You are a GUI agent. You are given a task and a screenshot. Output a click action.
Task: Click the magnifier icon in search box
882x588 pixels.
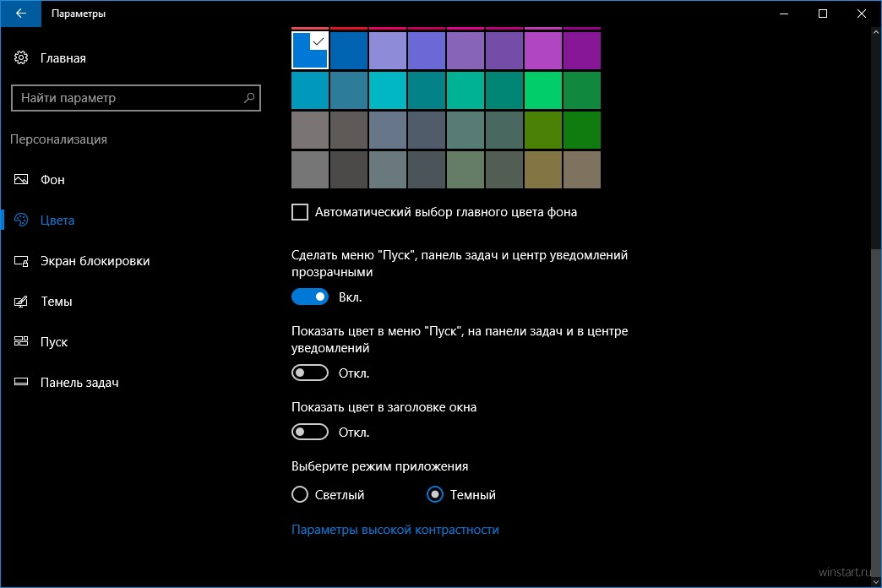[249, 98]
